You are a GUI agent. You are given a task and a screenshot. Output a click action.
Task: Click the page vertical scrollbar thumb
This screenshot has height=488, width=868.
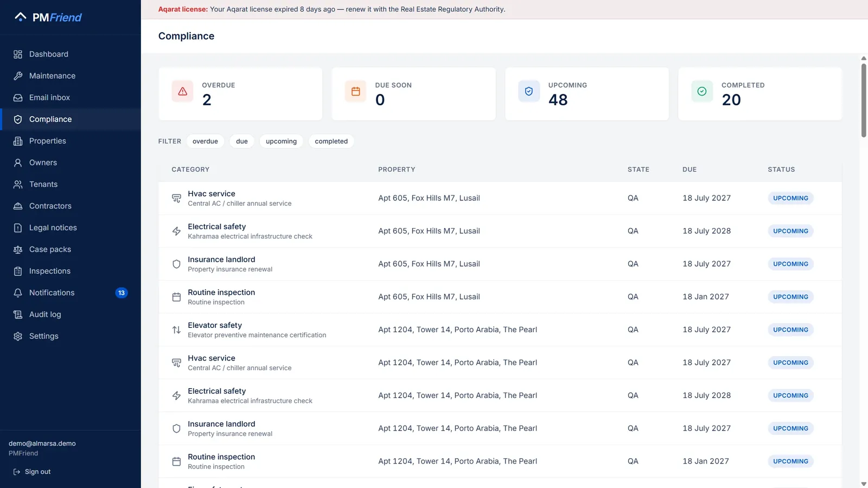tap(864, 100)
